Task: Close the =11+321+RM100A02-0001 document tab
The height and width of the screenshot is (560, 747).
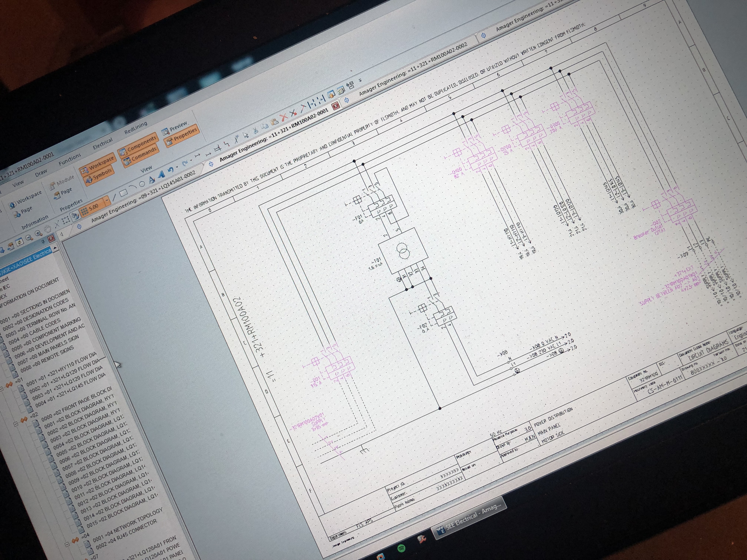Action: click(x=336, y=106)
